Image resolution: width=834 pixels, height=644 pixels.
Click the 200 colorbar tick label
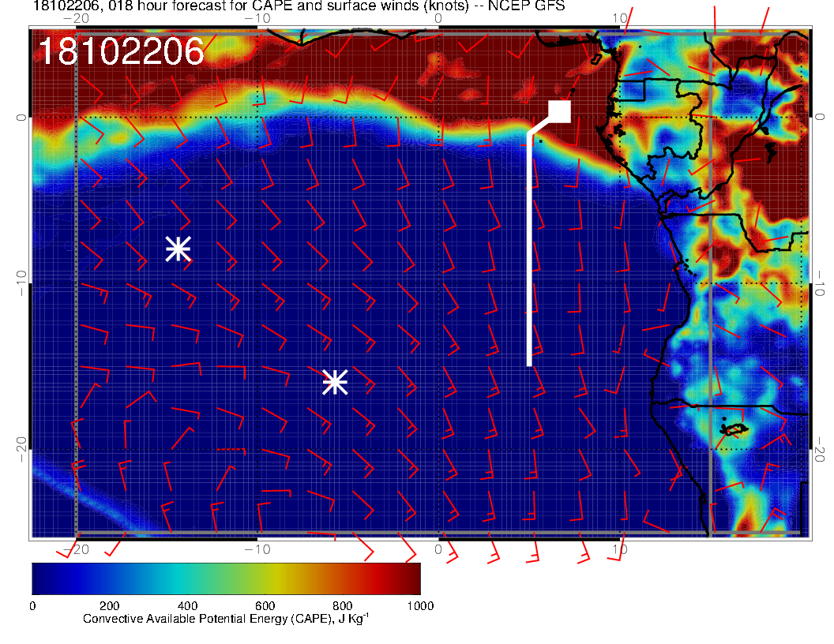[x=109, y=605]
